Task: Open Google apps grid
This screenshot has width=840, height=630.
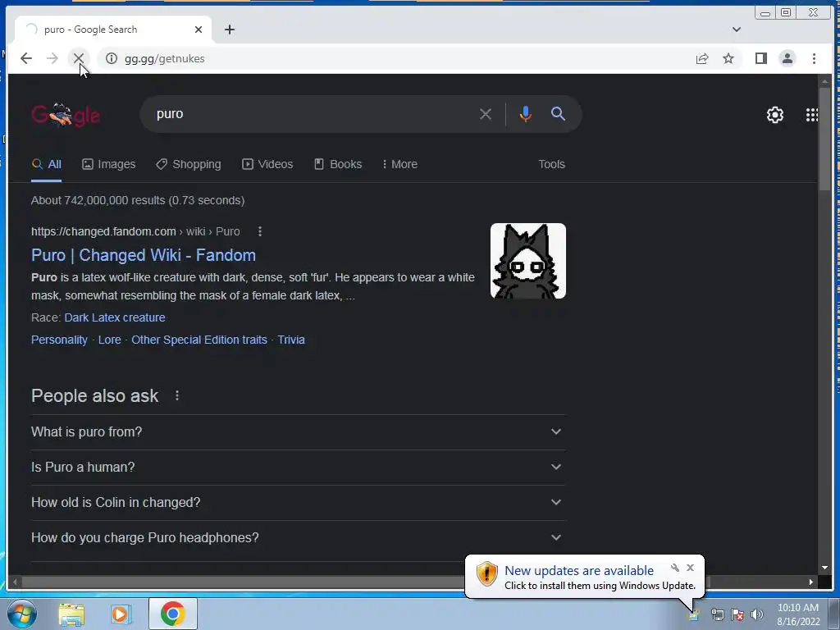Action: tap(811, 115)
